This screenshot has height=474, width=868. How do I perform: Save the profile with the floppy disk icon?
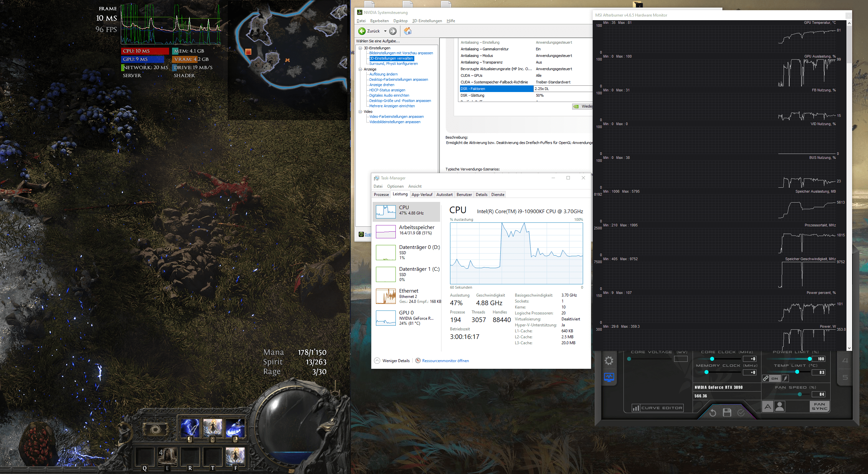pyautogui.click(x=727, y=413)
